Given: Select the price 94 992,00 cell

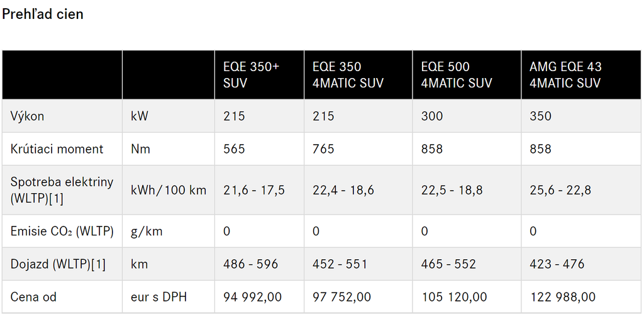Looking at the screenshot, I should coord(252,296).
